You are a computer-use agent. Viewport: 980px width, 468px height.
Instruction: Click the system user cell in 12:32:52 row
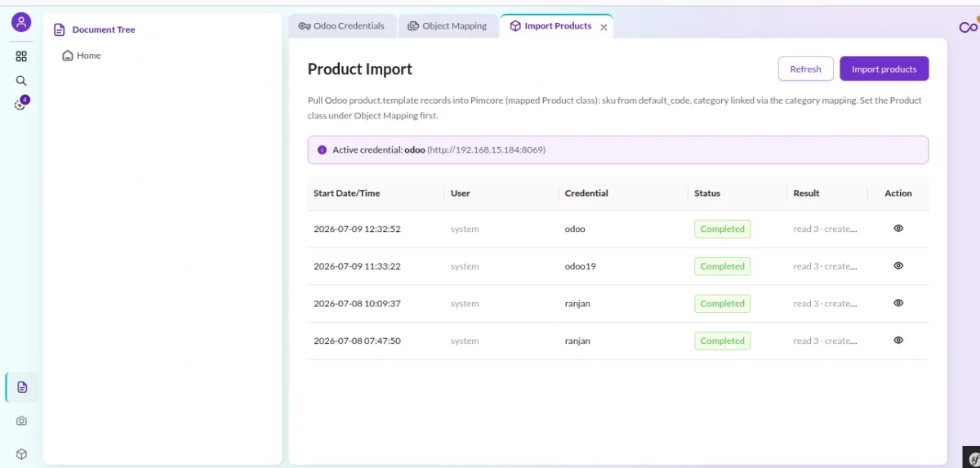pos(465,230)
